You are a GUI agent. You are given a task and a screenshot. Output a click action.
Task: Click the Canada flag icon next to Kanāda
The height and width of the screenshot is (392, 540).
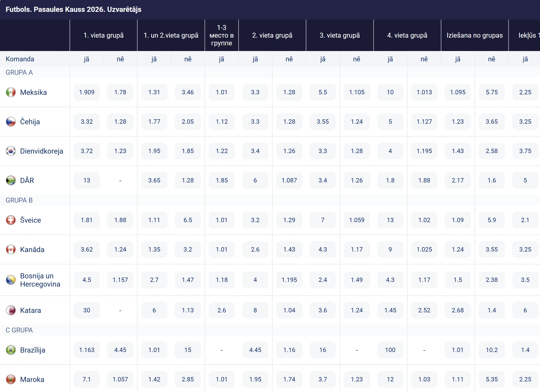(x=11, y=249)
